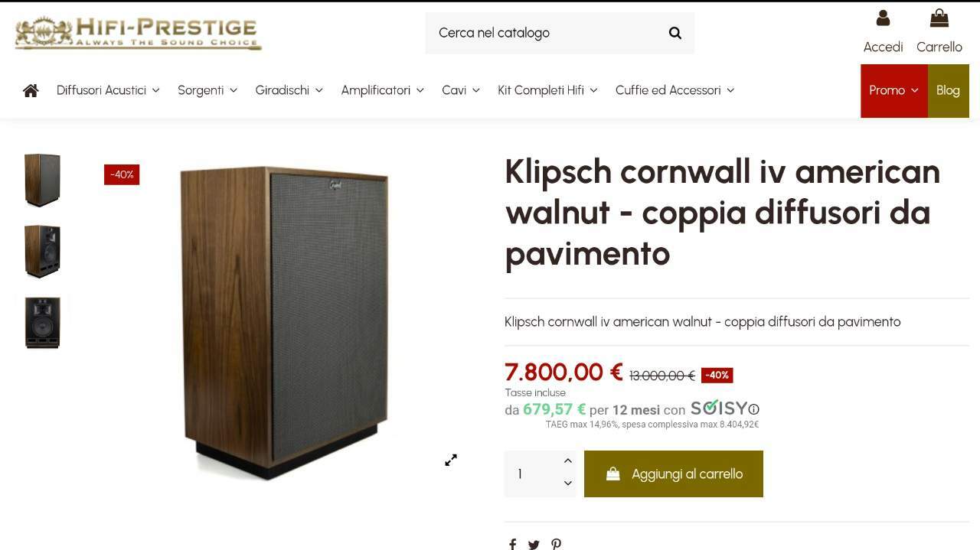Expand product image to fullscreen
The image size is (980, 550).
451,460
